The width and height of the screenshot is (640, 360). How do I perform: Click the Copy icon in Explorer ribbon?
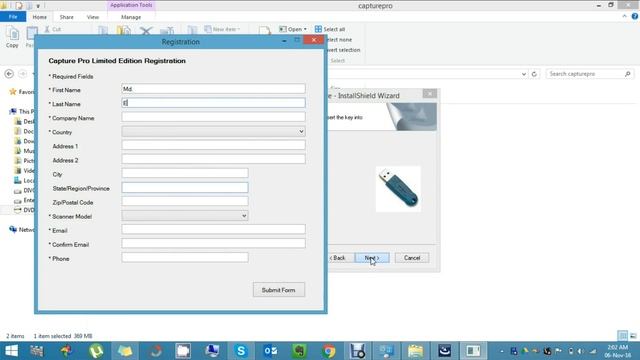(x=12, y=33)
